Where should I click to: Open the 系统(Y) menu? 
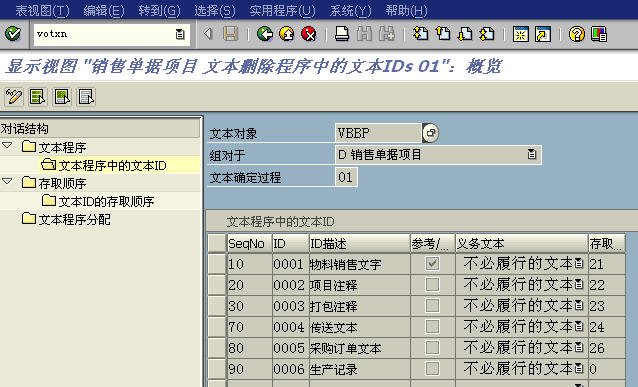pyautogui.click(x=350, y=10)
